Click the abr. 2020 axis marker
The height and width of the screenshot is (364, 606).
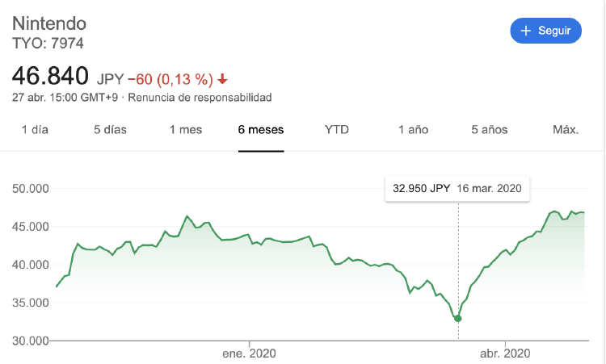click(x=505, y=354)
